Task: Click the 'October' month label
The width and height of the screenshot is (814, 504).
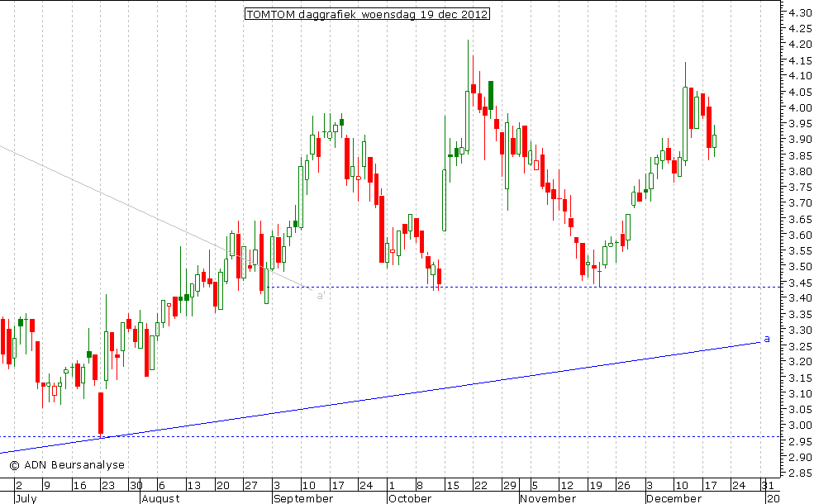Action: pyautogui.click(x=410, y=499)
